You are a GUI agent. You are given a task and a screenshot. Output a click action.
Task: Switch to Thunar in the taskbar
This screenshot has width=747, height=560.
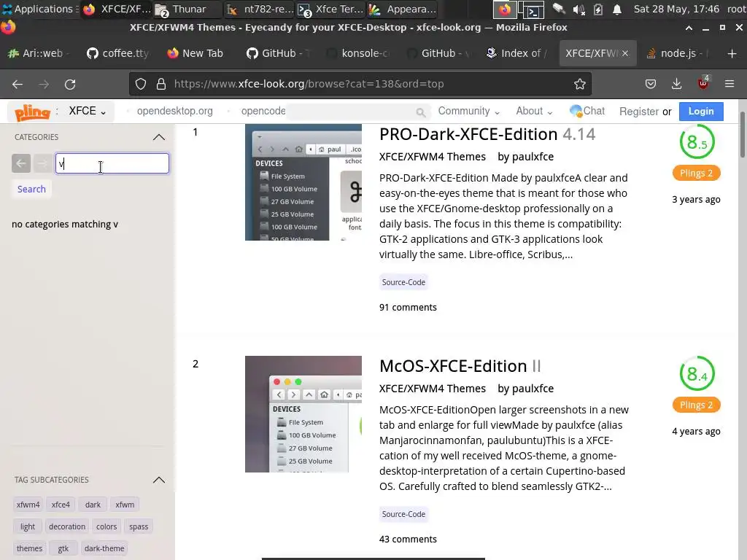coord(187,9)
